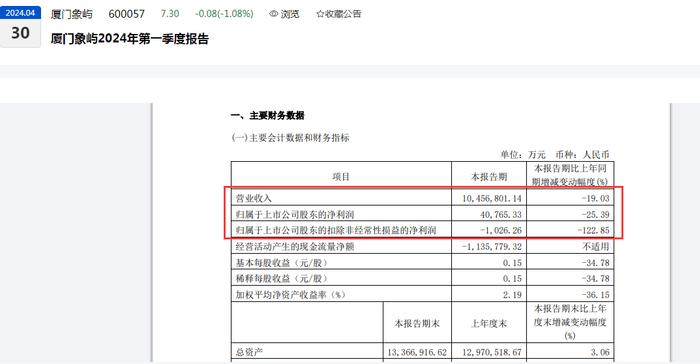Click the value 3.06
Image resolution: width=700 pixels, height=364 pixels.
click(600, 352)
